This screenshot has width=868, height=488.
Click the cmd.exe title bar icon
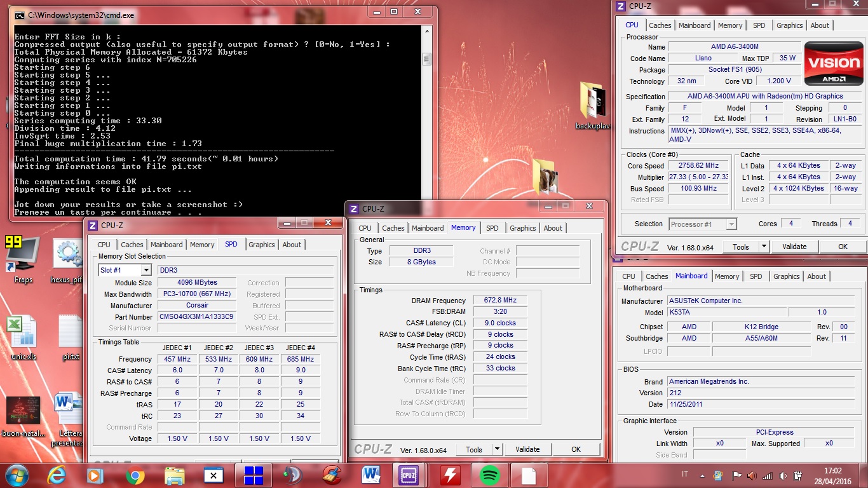tap(20, 15)
